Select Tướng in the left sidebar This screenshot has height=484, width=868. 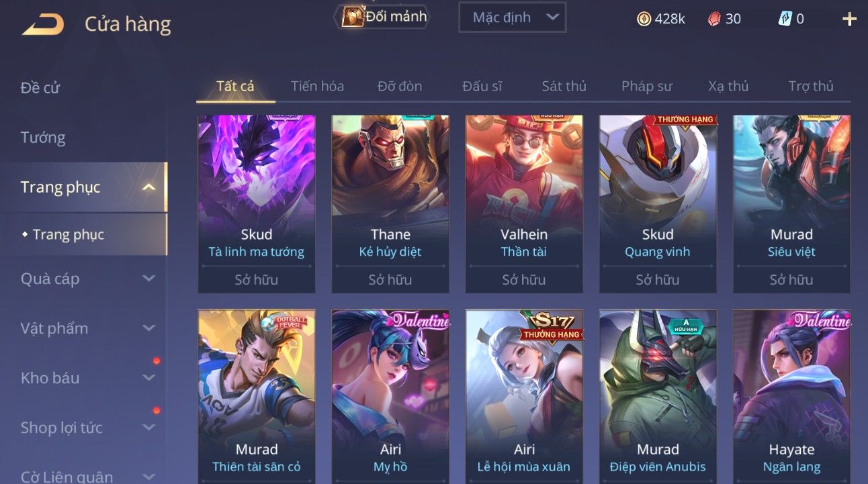pos(43,138)
